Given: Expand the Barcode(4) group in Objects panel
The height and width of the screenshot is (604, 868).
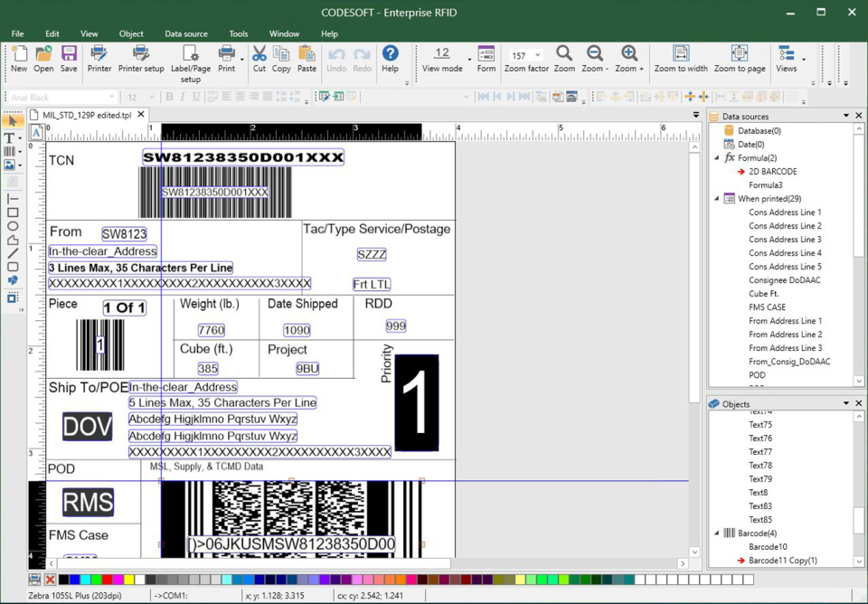Looking at the screenshot, I should coord(717,533).
